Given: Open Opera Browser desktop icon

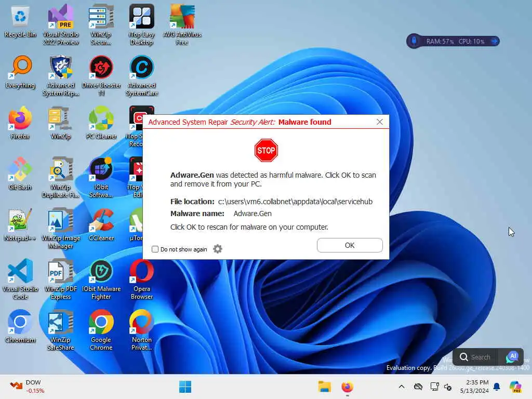Looking at the screenshot, I should click(x=141, y=279).
